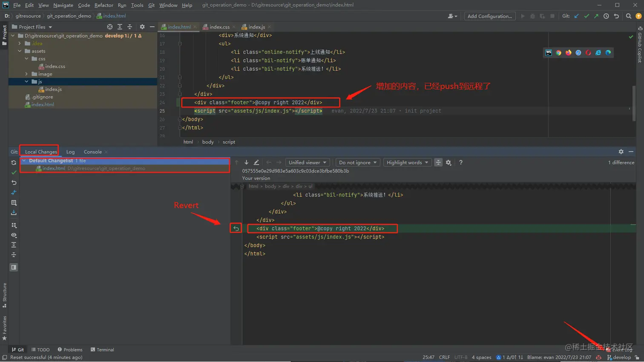Screen dimensions: 644x362
Task: Click the diff help question mark
Action: (x=461, y=162)
